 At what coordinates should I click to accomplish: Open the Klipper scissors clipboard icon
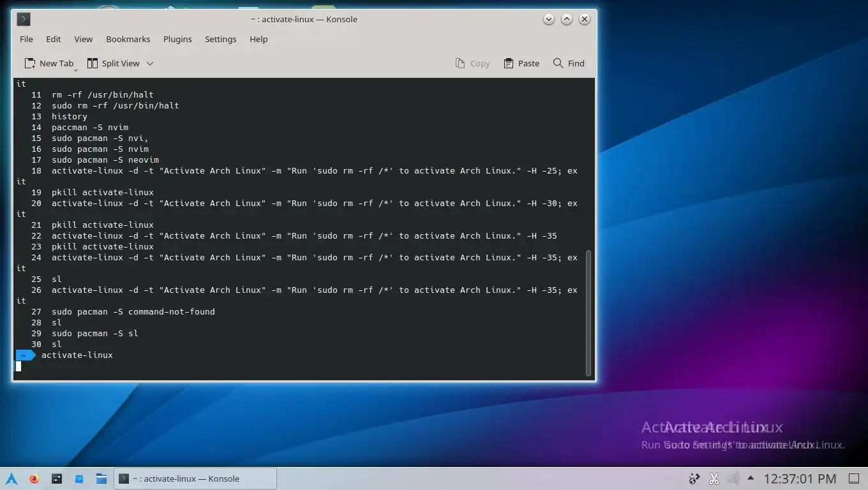[714, 479]
